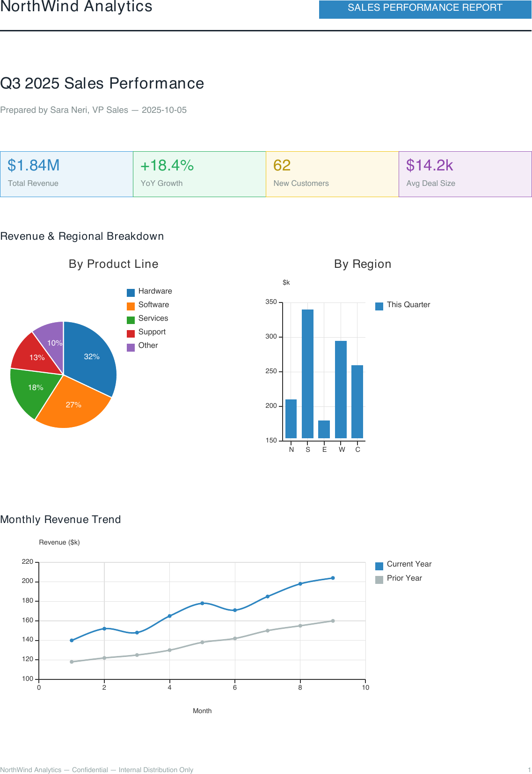Click the Revenue ($k) axis label

tap(59, 542)
